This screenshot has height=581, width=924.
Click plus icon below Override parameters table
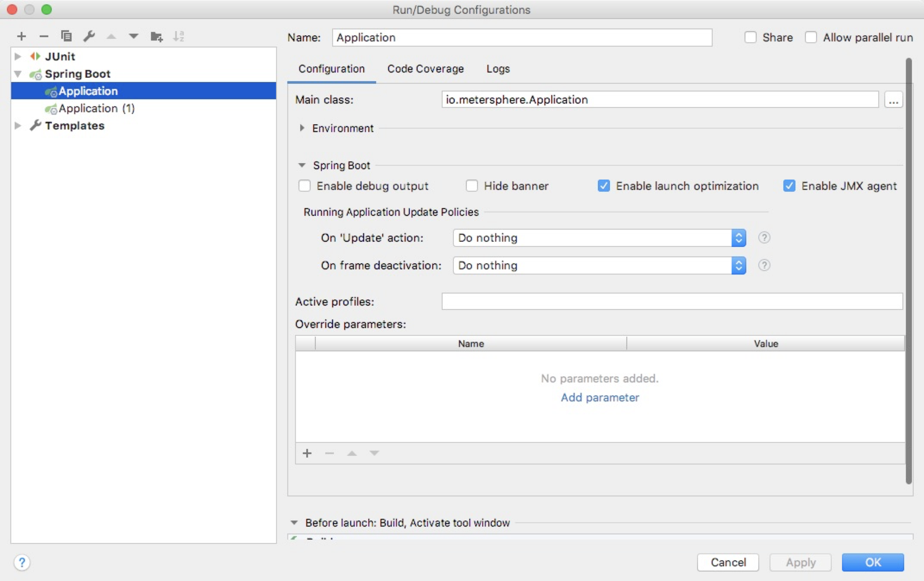pyautogui.click(x=307, y=453)
